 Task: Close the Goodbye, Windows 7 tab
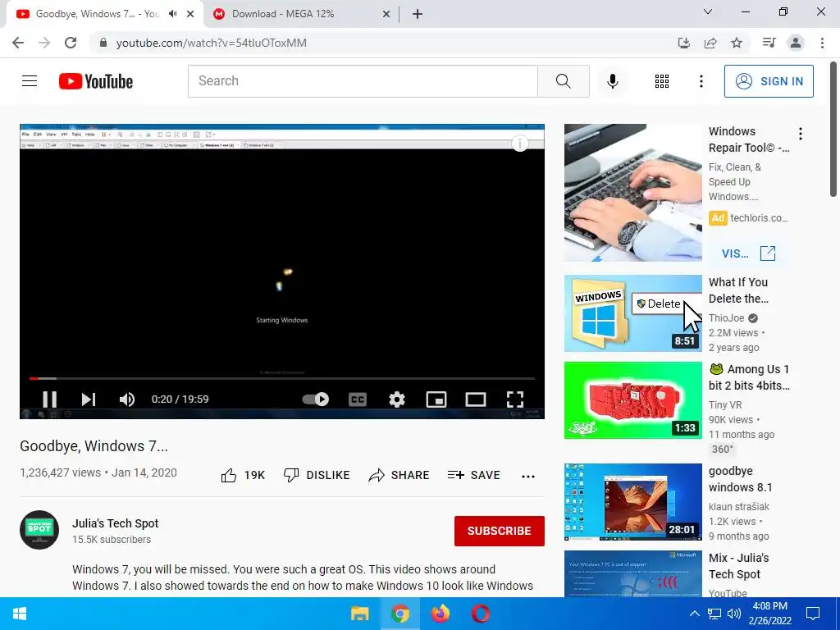point(190,15)
